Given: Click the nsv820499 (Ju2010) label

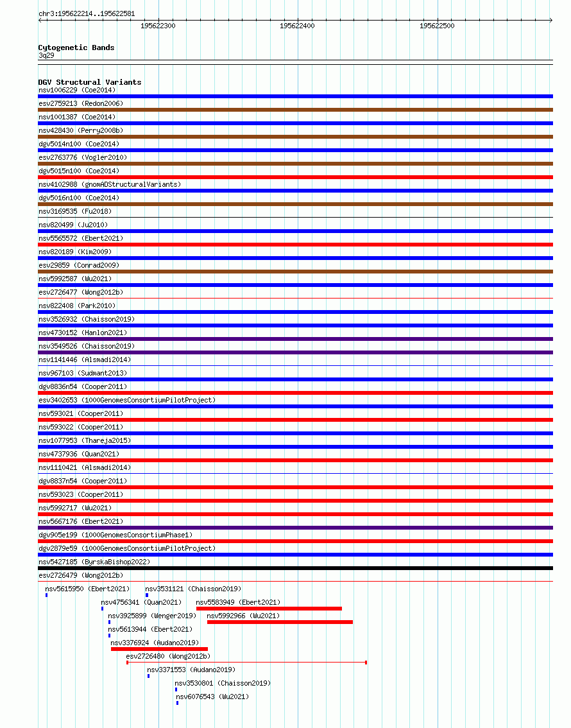Looking at the screenshot, I should click(x=73, y=225).
